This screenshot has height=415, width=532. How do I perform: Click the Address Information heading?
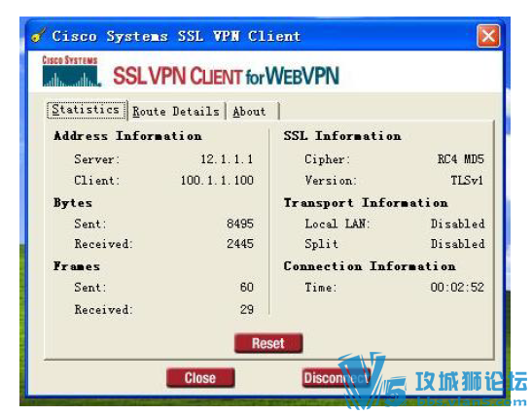click(x=127, y=136)
